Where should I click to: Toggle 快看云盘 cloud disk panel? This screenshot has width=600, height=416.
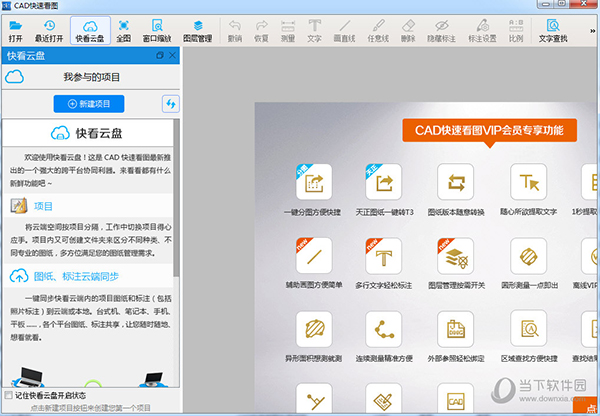[90, 31]
